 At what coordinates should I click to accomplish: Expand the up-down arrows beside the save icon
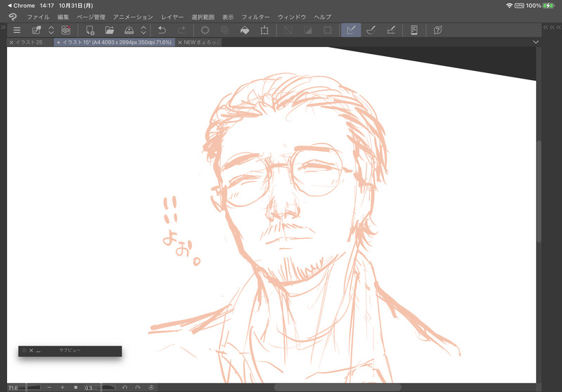pyautogui.click(x=143, y=30)
